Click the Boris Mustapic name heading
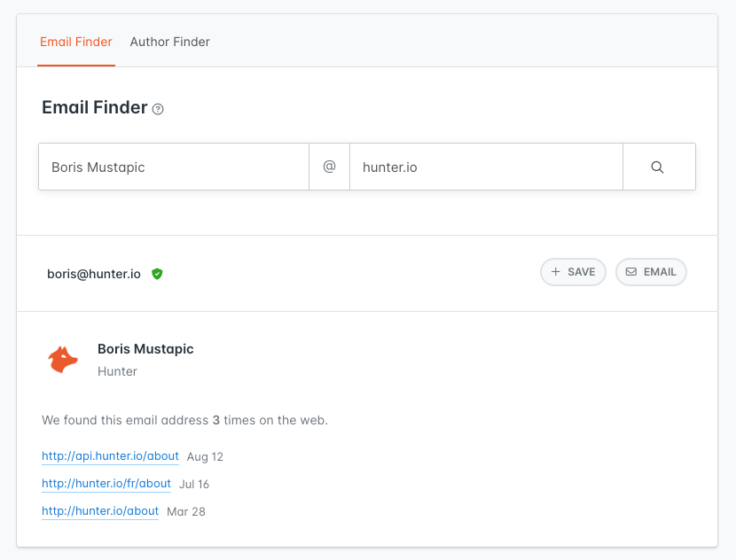This screenshot has height=560, width=736. coord(145,349)
